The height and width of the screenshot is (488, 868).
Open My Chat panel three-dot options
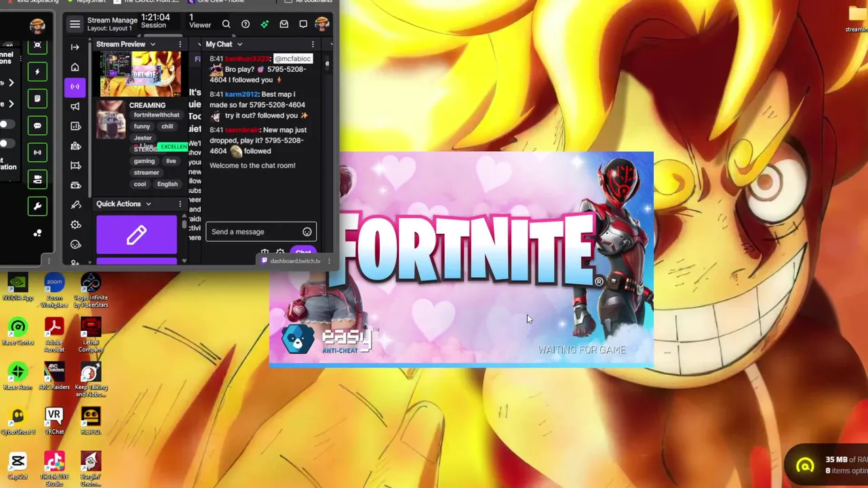[313, 44]
